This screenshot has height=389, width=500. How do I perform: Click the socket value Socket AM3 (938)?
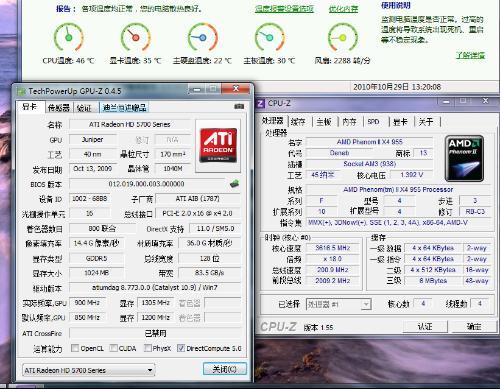(x=370, y=164)
